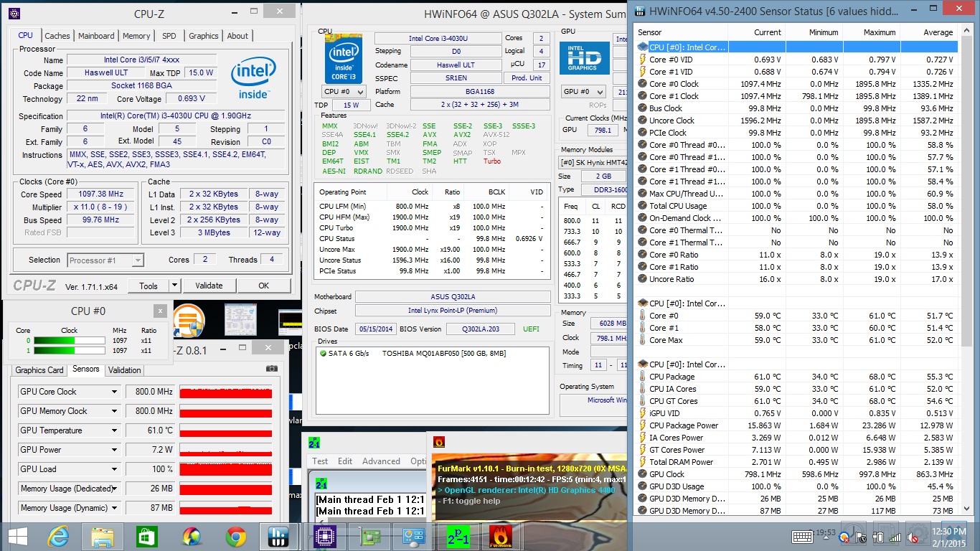This screenshot has width=980, height=551.
Task: Click the Average column header in Sensor Status
Action: tap(929, 32)
